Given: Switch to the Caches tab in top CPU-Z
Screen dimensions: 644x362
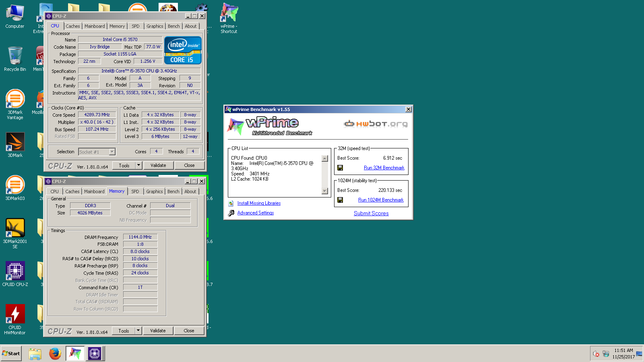Looking at the screenshot, I should pos(73,26).
